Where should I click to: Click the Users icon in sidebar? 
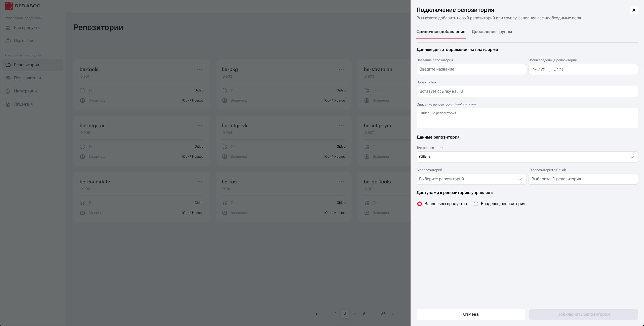pos(8,78)
